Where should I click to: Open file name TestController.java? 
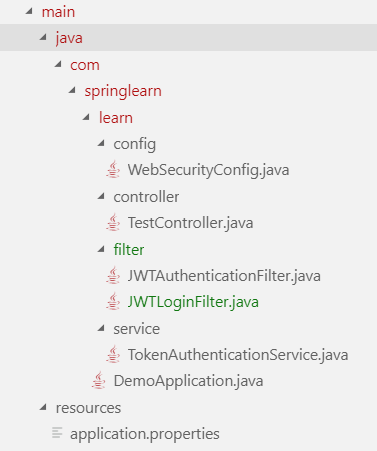(x=190, y=223)
